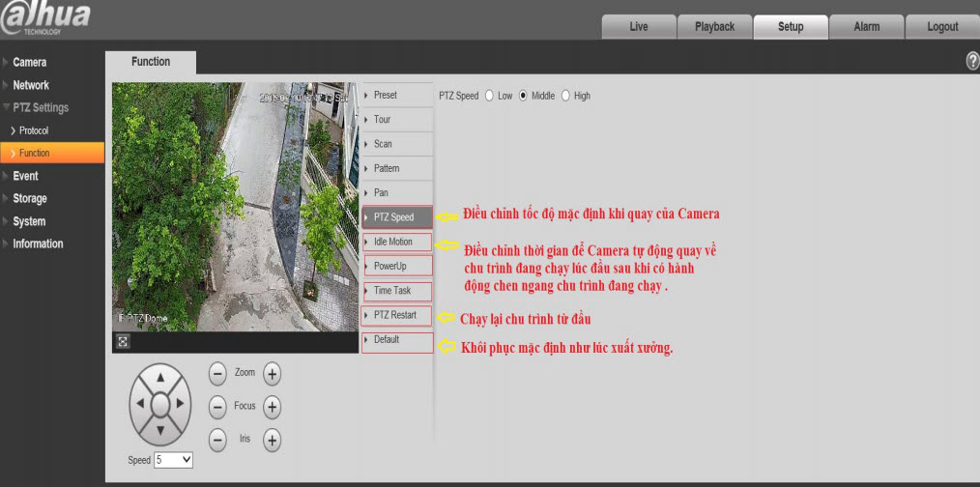Screen dimensions: 980x487
Task: Click the camera video preview
Action: click(235, 207)
